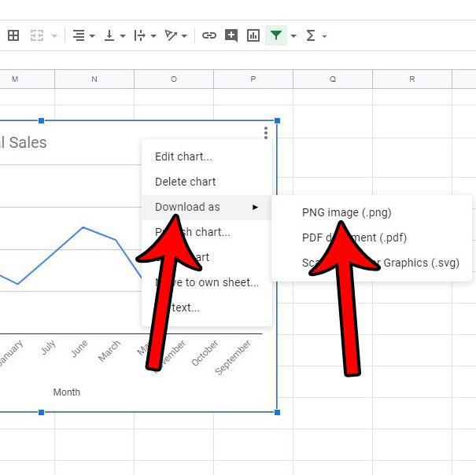Open the Download as submenu
Image resolution: width=476 pixels, height=475 pixels.
coord(187,207)
